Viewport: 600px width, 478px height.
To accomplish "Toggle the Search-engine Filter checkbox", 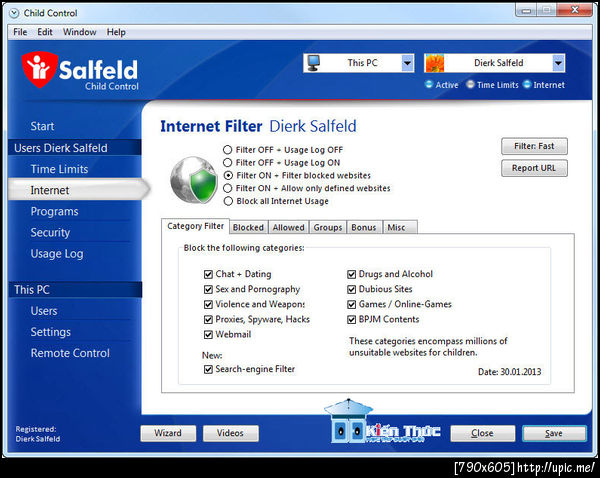I will click(208, 369).
